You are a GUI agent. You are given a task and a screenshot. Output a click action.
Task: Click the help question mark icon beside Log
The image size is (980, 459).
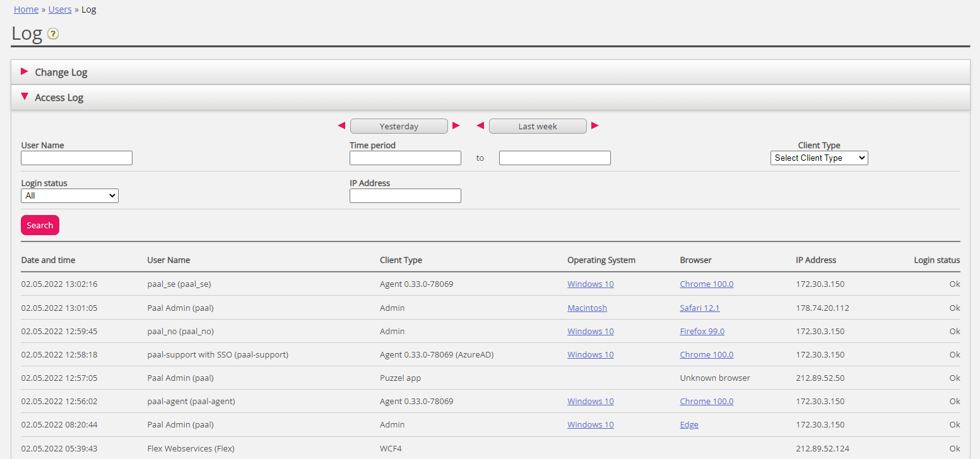(x=53, y=34)
